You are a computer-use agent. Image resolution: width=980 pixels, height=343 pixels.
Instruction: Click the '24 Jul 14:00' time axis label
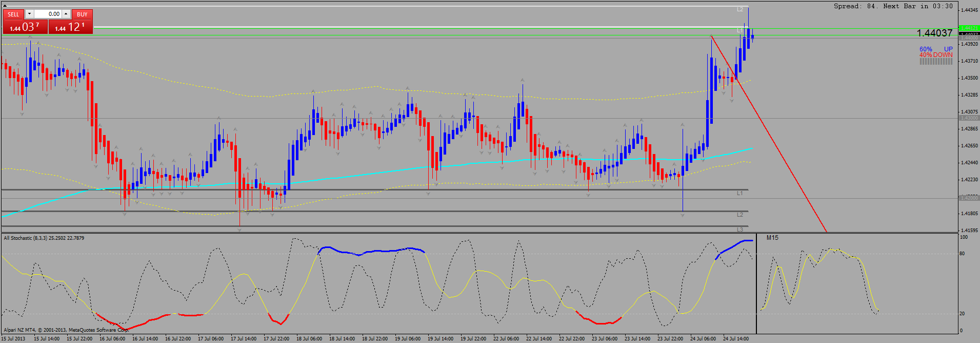pos(736,338)
